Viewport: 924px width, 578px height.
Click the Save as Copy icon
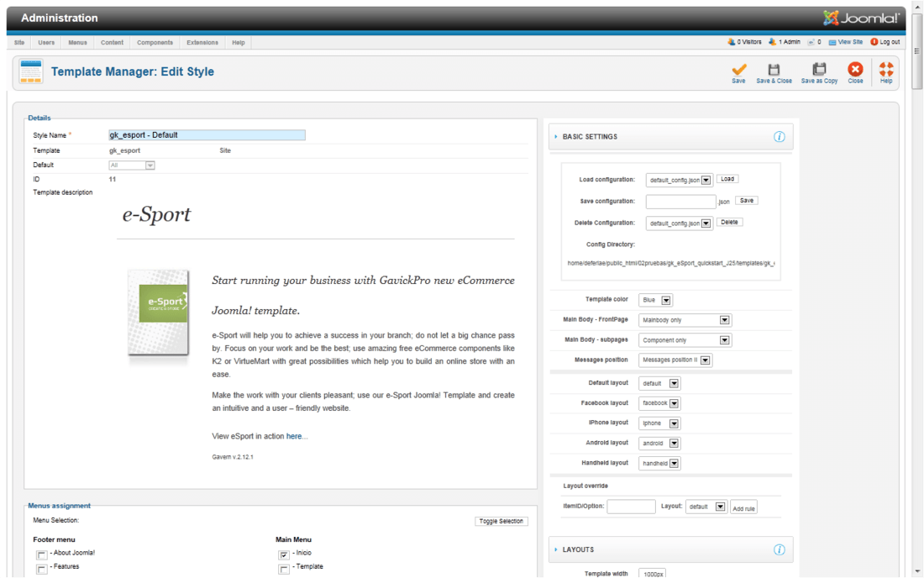[x=819, y=69]
